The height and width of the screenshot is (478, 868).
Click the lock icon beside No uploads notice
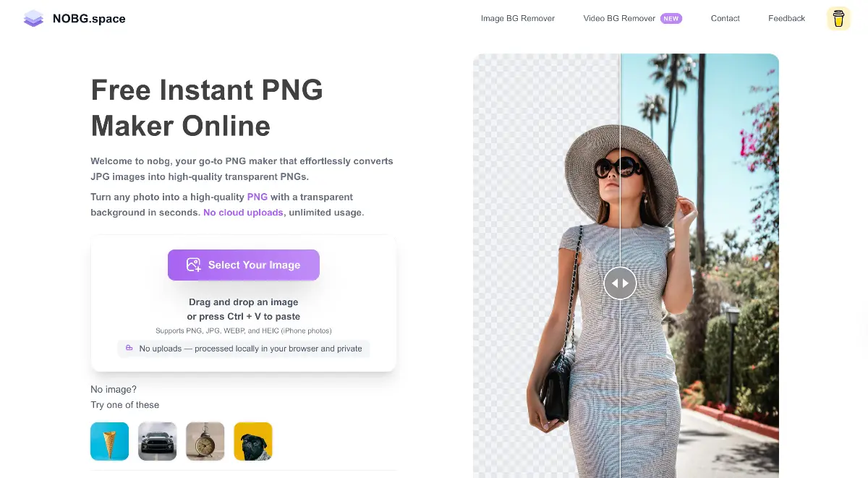pos(129,348)
